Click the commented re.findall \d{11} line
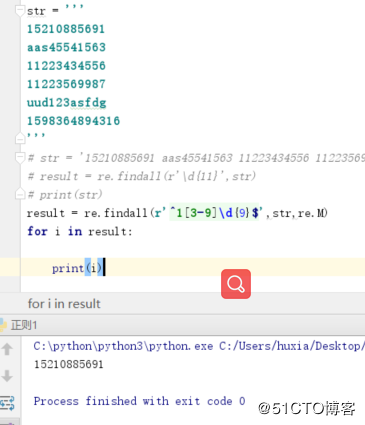 [x=142, y=176]
